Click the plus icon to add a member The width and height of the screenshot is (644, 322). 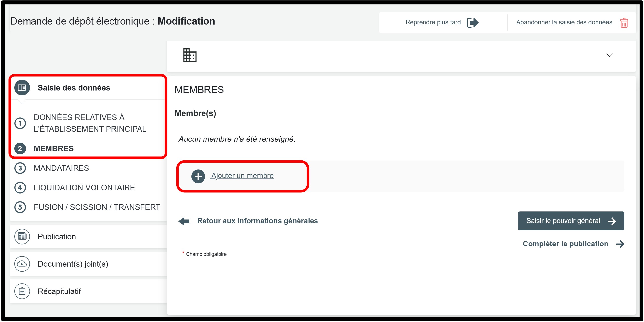(x=198, y=176)
